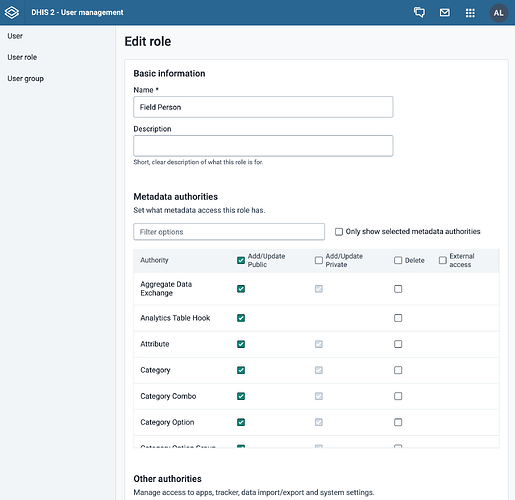The width and height of the screenshot is (515, 500).
Task: Click the Name field containing Field Person
Action: tap(263, 107)
